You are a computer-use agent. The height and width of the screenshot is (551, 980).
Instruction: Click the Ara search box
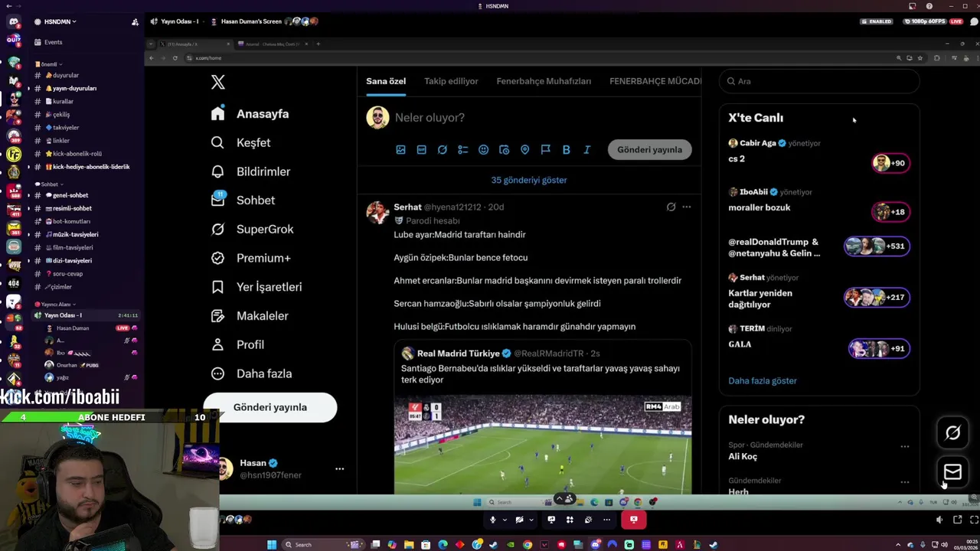coord(818,81)
